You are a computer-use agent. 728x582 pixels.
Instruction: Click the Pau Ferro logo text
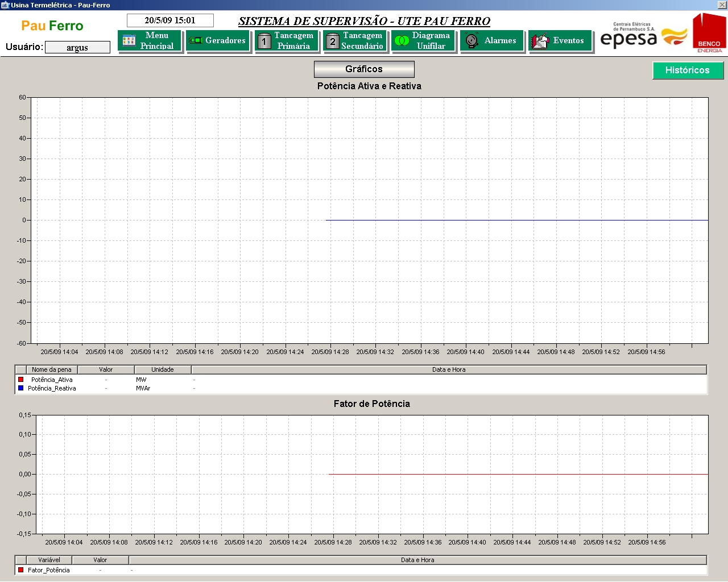tap(52, 26)
